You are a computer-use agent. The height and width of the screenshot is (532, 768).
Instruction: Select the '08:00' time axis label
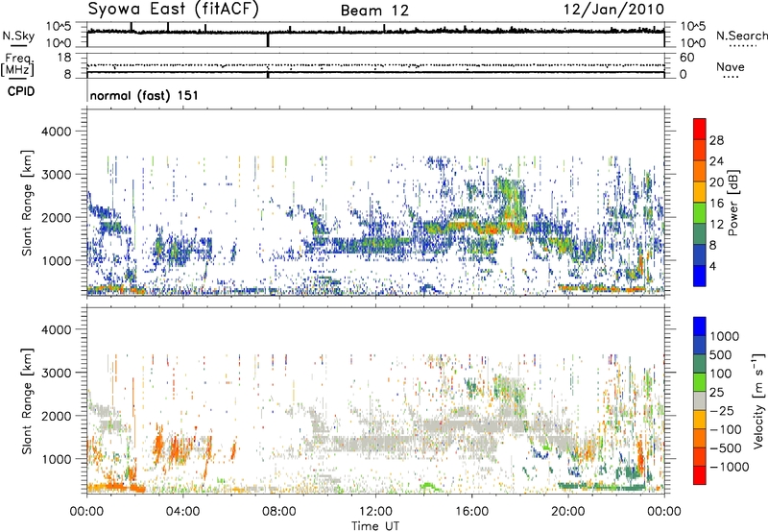click(x=279, y=512)
